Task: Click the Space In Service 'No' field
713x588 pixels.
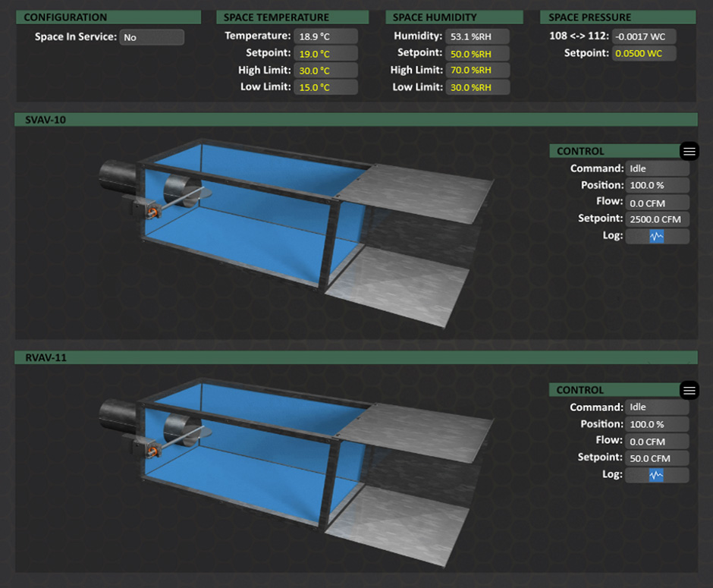Action: tap(152, 37)
